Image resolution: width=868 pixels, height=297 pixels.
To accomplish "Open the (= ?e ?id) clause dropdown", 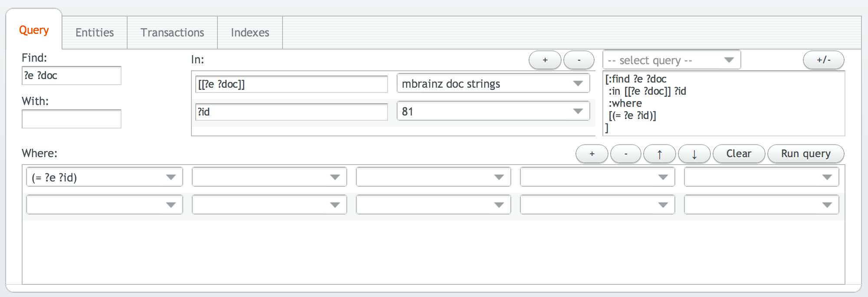I will [105, 177].
